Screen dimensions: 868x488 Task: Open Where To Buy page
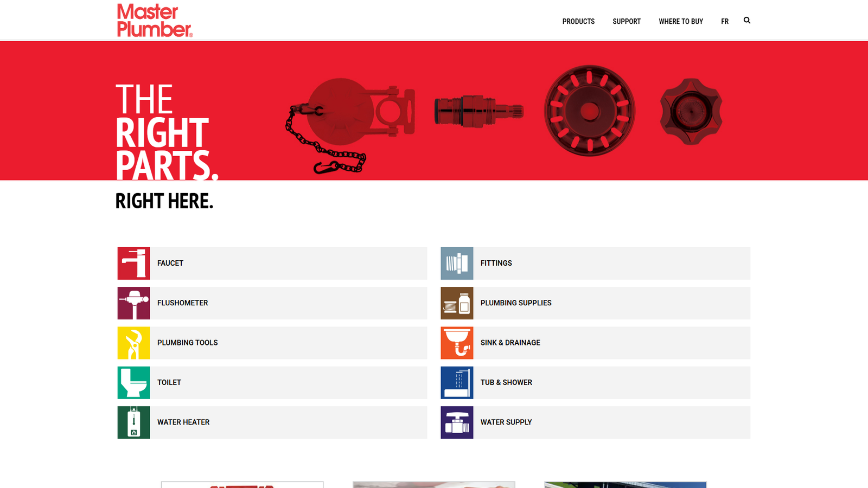681,22
